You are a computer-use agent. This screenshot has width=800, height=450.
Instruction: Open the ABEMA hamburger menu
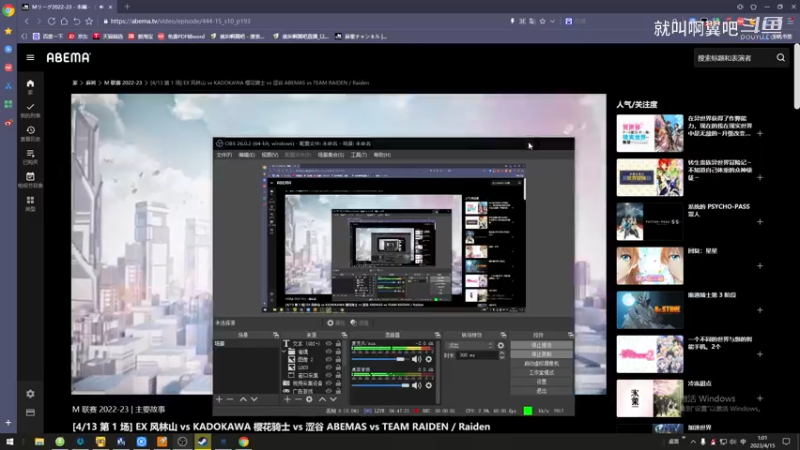click(30, 58)
